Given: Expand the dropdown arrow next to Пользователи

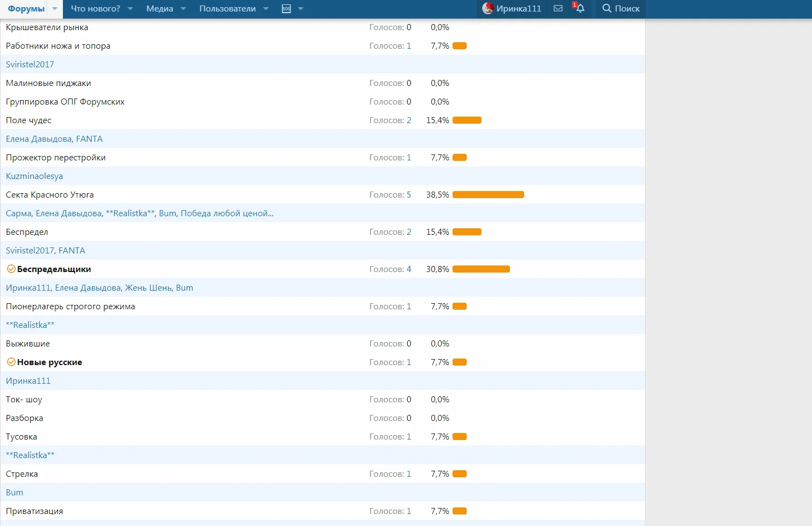Looking at the screenshot, I should point(266,9).
